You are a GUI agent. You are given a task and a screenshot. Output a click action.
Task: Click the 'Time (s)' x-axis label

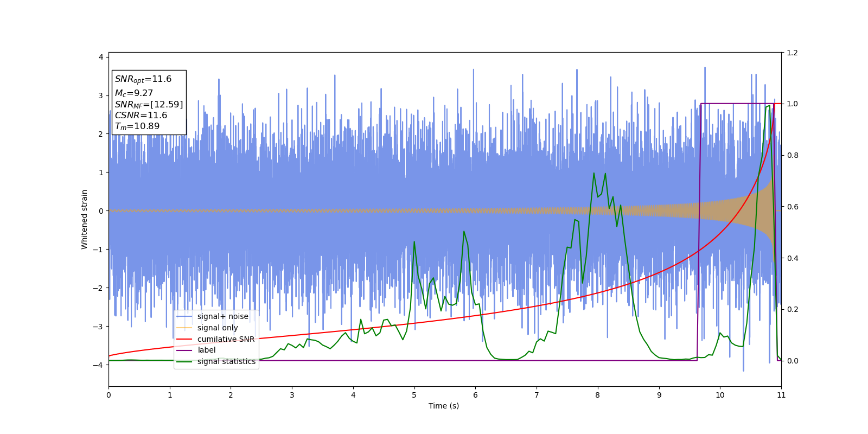click(444, 406)
